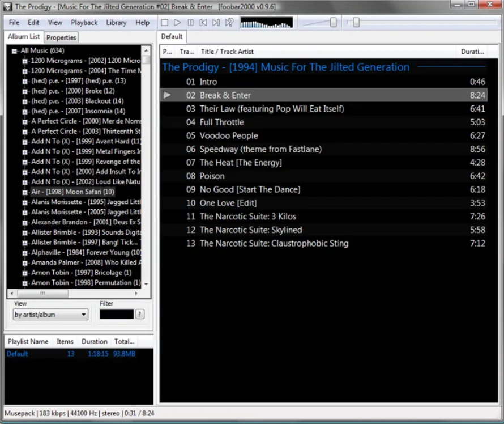Click the playlist manager Duration column header
504x424 pixels.
coord(95,342)
